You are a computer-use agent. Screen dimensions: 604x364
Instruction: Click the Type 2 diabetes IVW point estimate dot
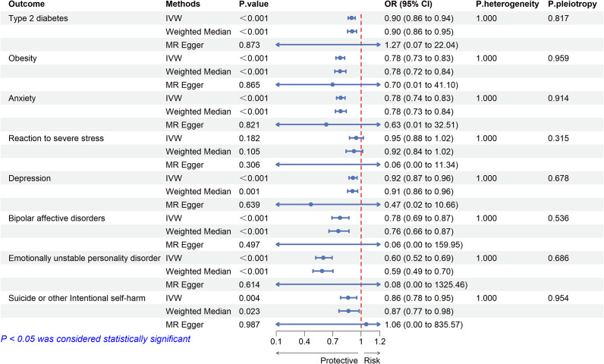pyautogui.click(x=351, y=18)
